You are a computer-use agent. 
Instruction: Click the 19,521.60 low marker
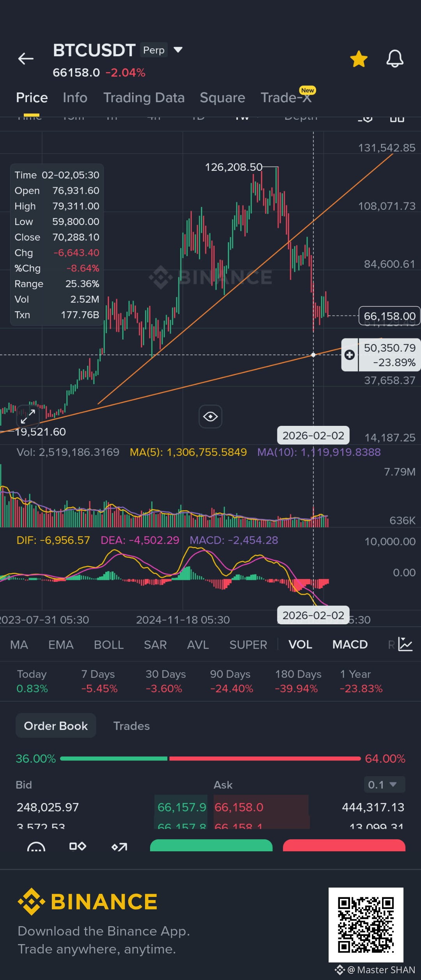(x=40, y=432)
